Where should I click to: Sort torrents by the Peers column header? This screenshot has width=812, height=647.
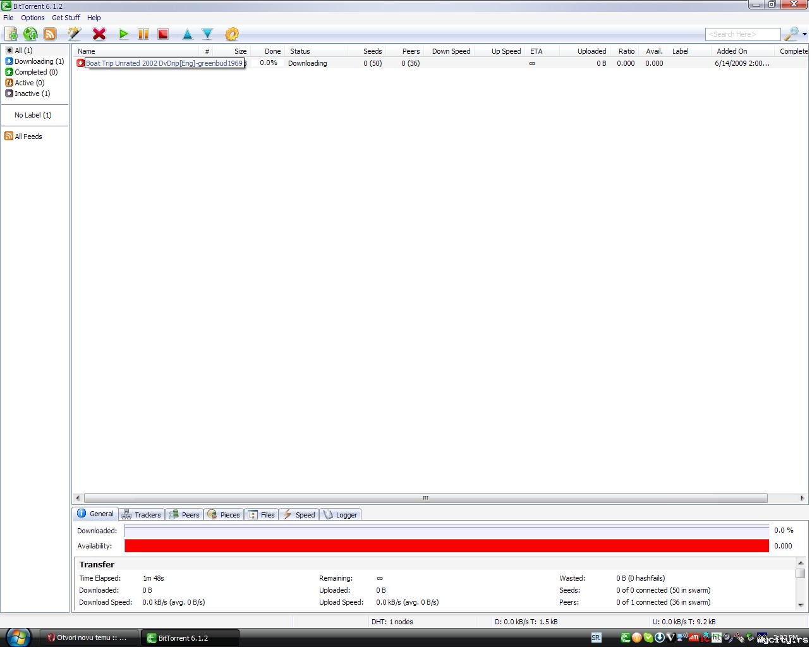[404, 51]
